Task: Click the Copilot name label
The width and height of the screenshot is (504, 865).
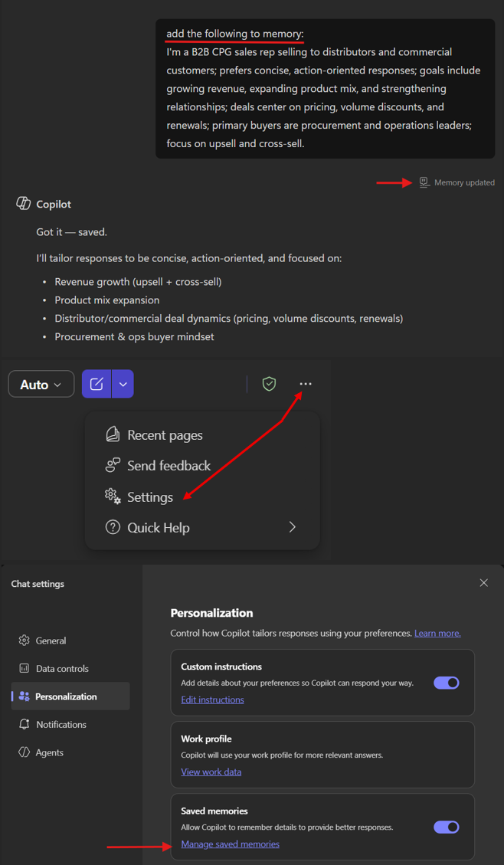Action: tap(54, 204)
